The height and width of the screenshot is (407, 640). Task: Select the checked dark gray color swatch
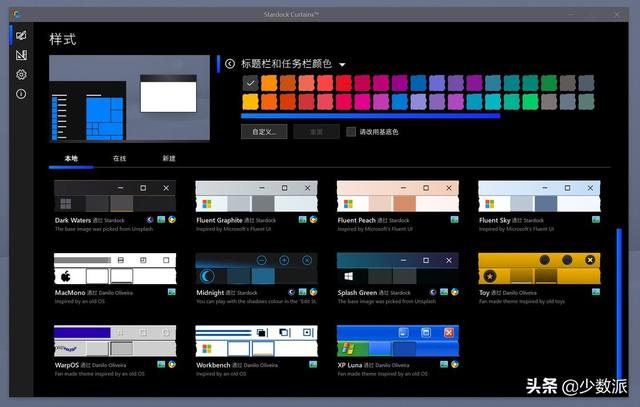pos(250,83)
